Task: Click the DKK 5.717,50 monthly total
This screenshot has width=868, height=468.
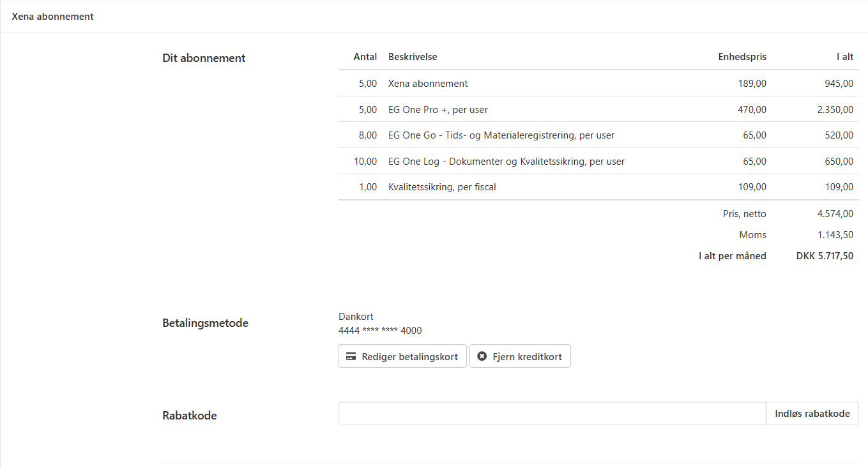Action: 824,256
